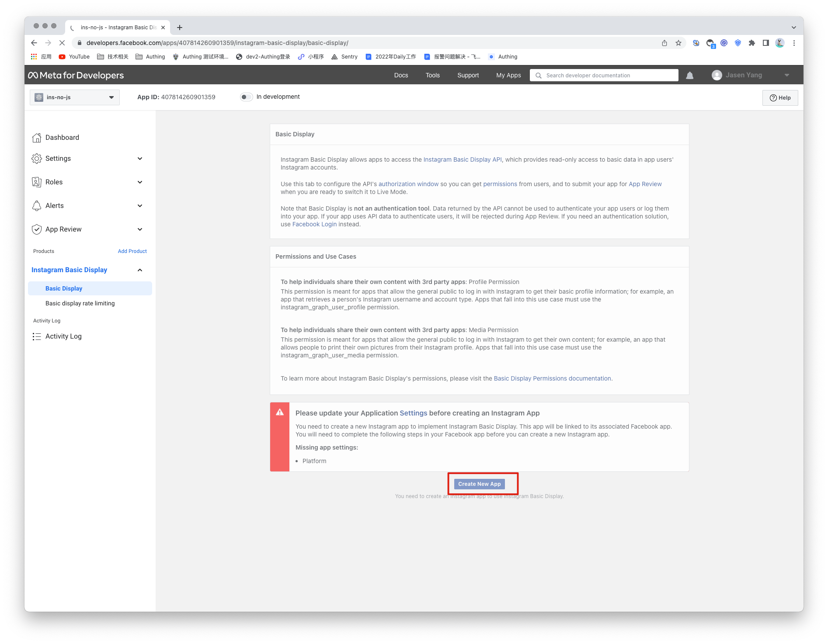Toggle the In development app mode switch

point(246,97)
